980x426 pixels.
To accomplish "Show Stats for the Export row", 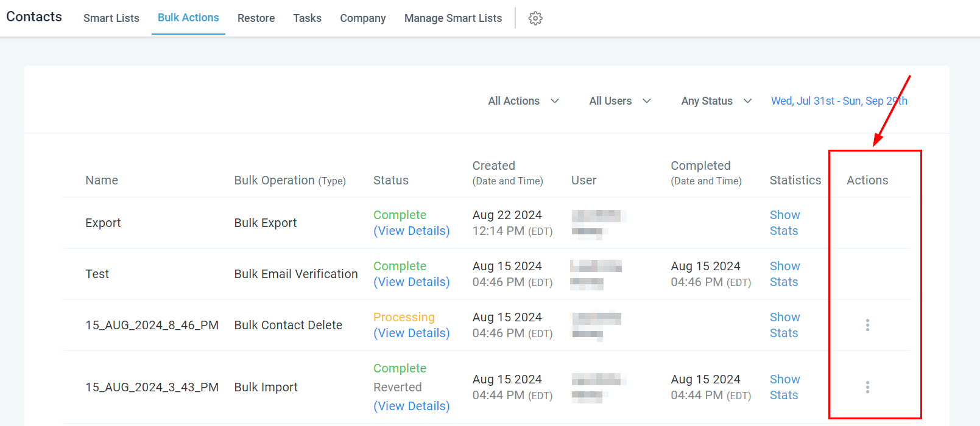I will tap(784, 223).
